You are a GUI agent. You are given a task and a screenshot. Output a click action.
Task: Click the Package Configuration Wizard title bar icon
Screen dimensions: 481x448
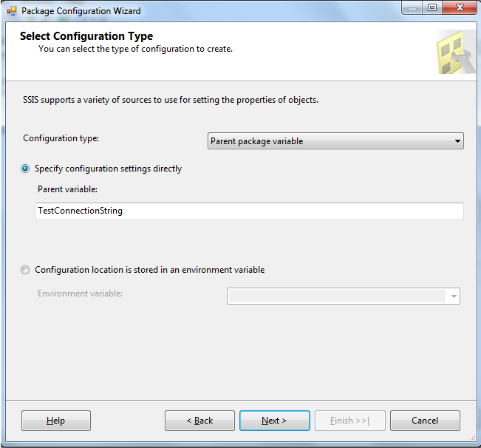(12, 11)
